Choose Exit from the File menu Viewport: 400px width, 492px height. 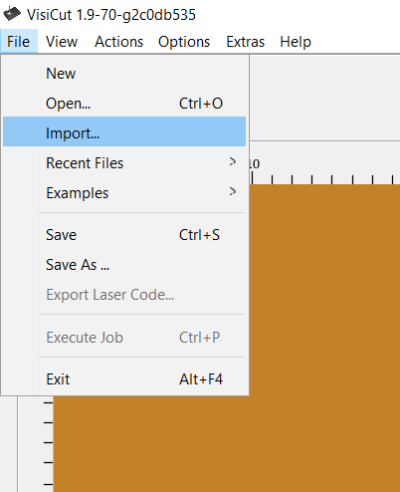[124, 379]
